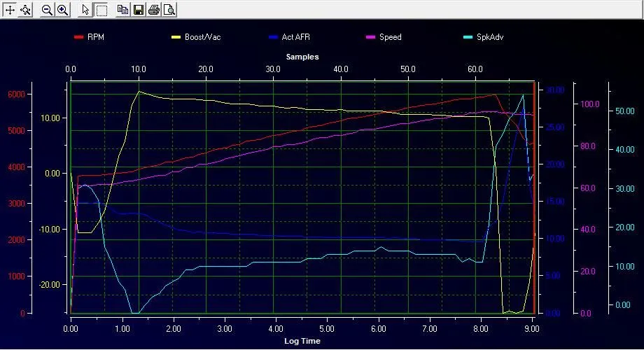Screen dimensions: 644x350
Task: Print the chart
Action: pyautogui.click(x=153, y=10)
